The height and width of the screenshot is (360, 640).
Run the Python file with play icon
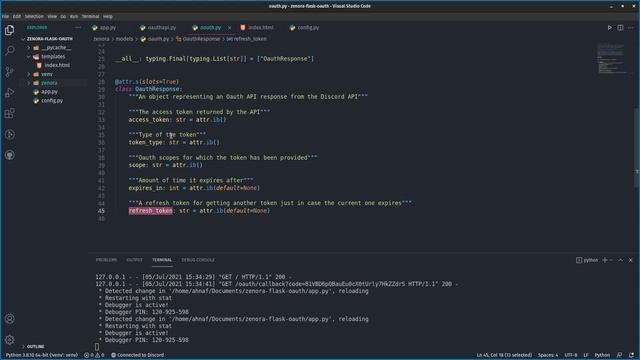[x=609, y=28]
